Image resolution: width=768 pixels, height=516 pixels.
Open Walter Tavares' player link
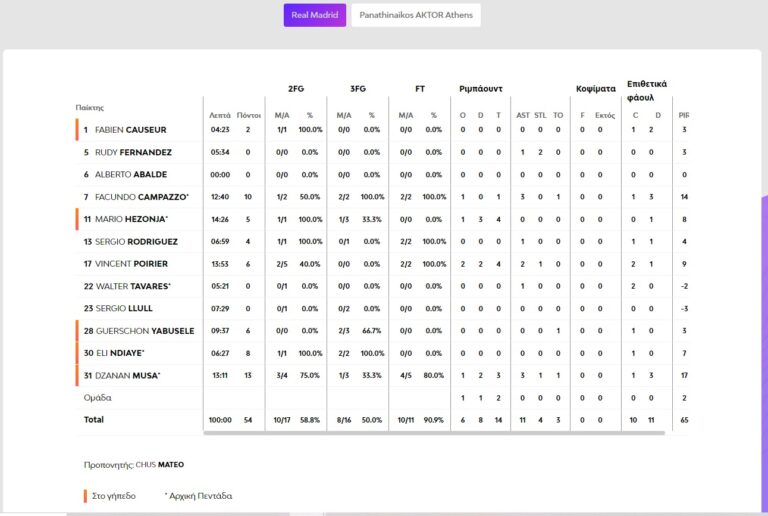(133, 286)
